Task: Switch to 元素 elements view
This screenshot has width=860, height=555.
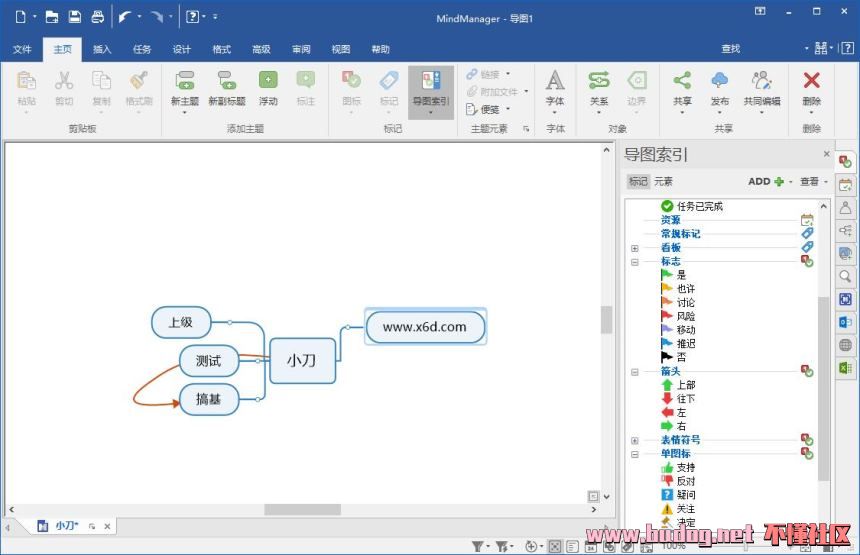Action: (663, 182)
